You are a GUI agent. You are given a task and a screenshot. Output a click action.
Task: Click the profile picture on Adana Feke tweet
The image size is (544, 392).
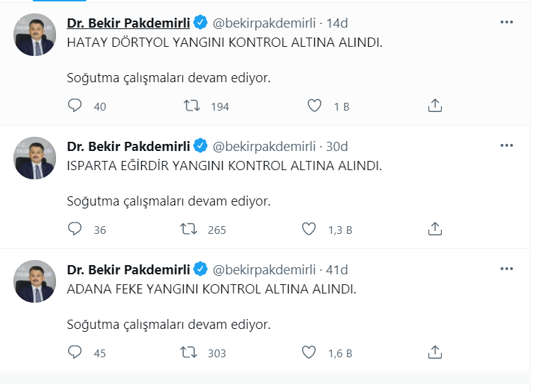click(x=35, y=281)
